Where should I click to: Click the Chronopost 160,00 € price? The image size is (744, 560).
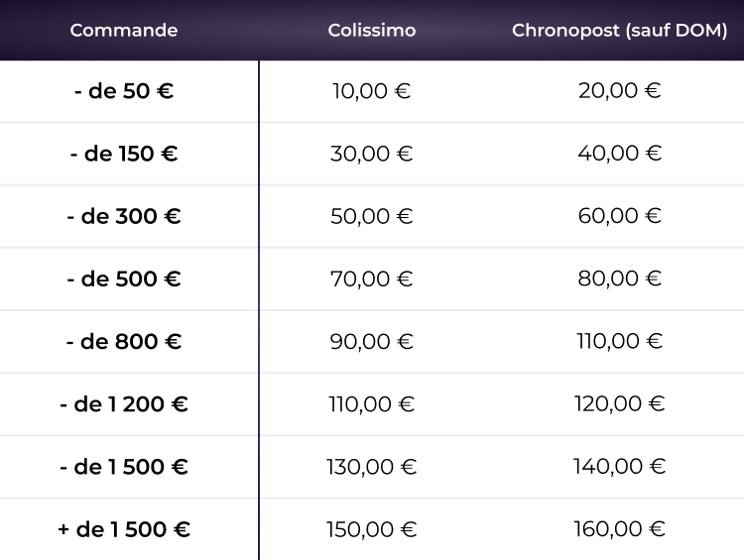pos(620,529)
